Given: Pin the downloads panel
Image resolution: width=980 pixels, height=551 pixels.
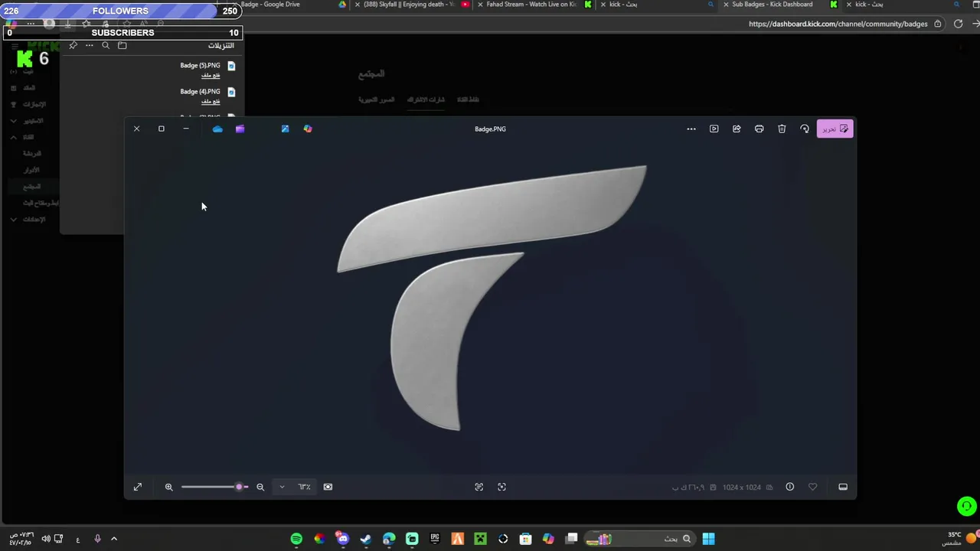Looking at the screenshot, I should [73, 45].
